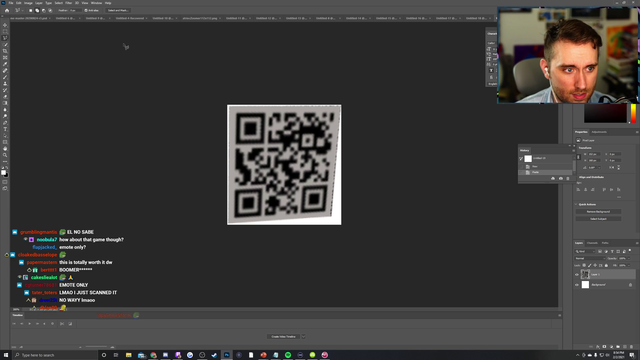640x360 pixels.
Task: Switch to the Channels tab
Action: tap(592, 243)
